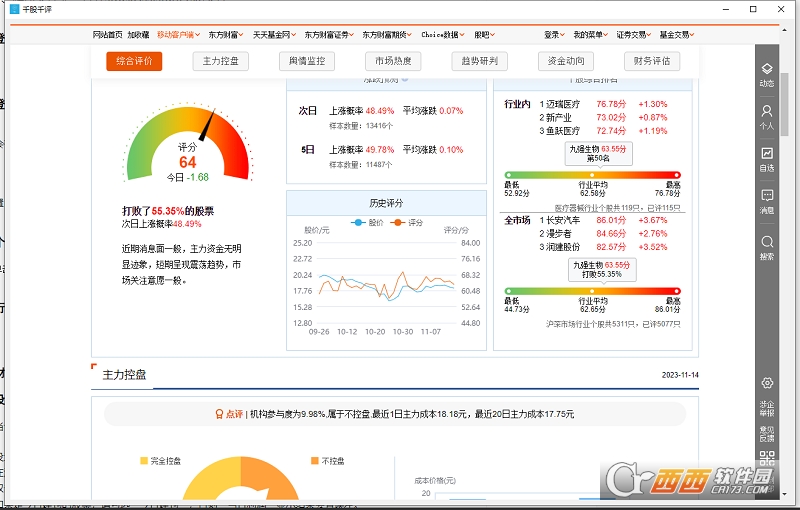Click the 千股千评 app icon in title bar
Viewport: 800px width, 510px height.
tap(14, 9)
